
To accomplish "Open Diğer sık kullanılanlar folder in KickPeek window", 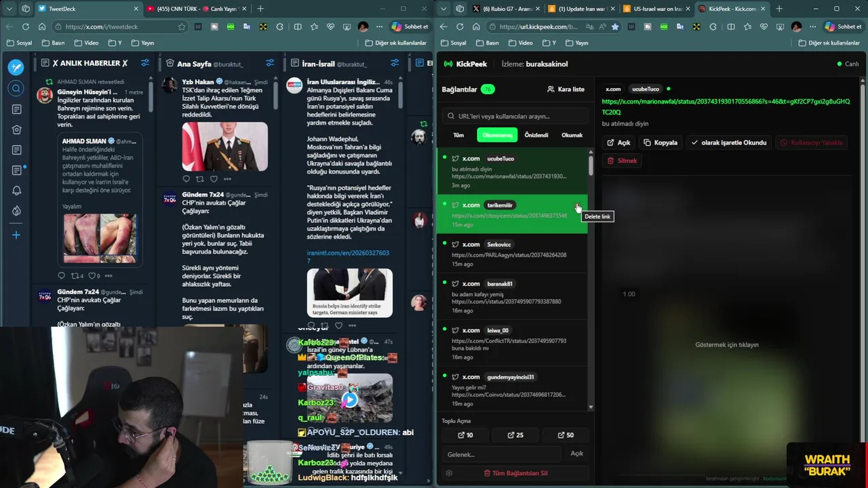I will [829, 43].
